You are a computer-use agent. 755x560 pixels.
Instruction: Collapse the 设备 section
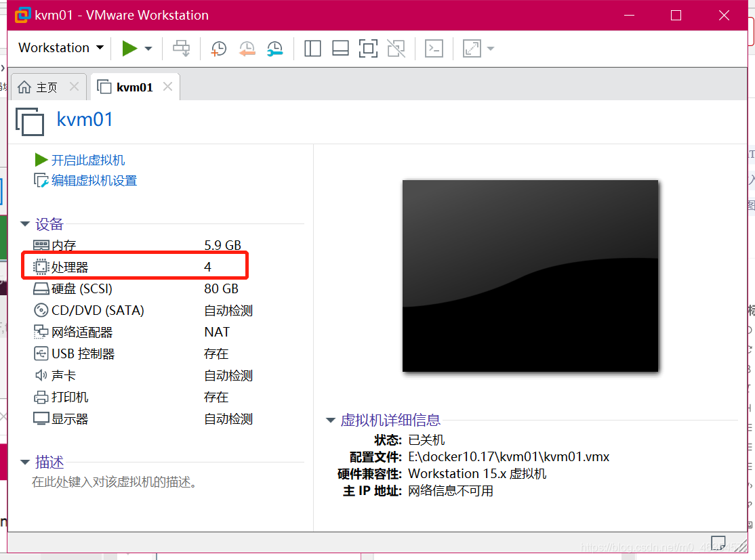click(x=25, y=224)
